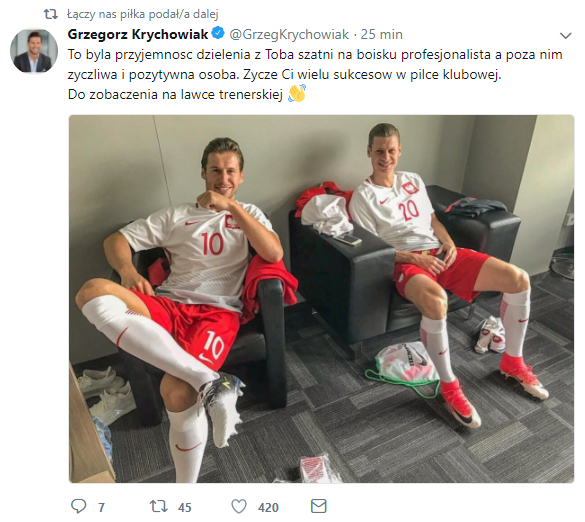Click the line 'Do zobaczenia na lawce trenerskiej'
The width and height of the screenshot is (585, 522).
coord(175,94)
